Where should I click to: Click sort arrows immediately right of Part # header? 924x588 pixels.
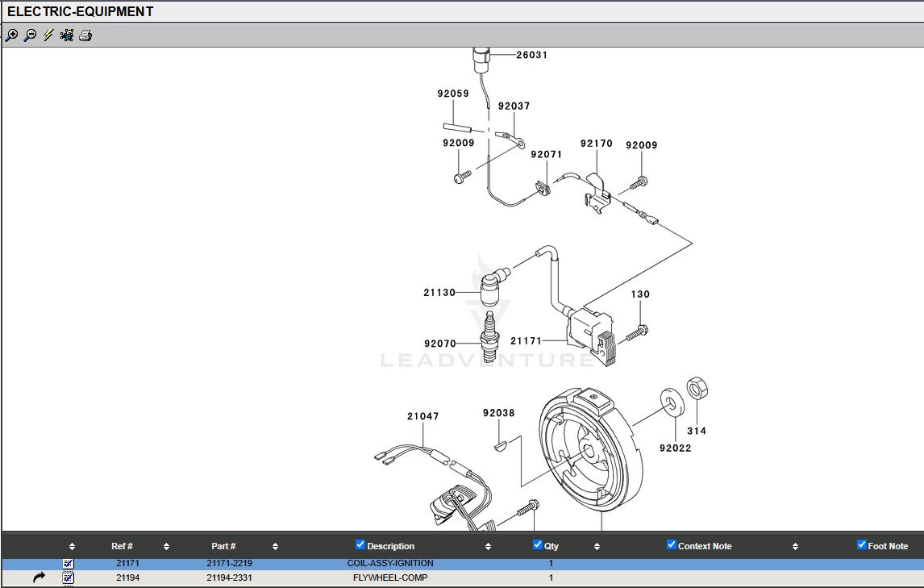pyautogui.click(x=275, y=547)
